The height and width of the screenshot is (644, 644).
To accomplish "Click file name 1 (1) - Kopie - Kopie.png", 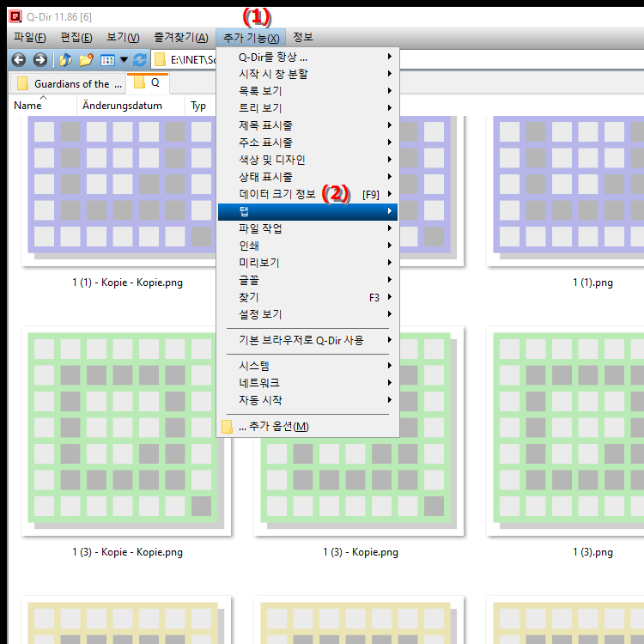I will click(x=127, y=283).
